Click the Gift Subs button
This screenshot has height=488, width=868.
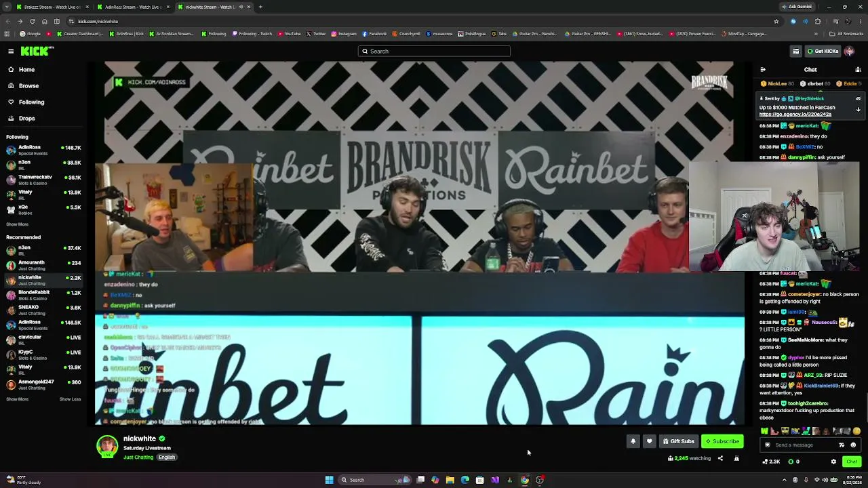(678, 441)
